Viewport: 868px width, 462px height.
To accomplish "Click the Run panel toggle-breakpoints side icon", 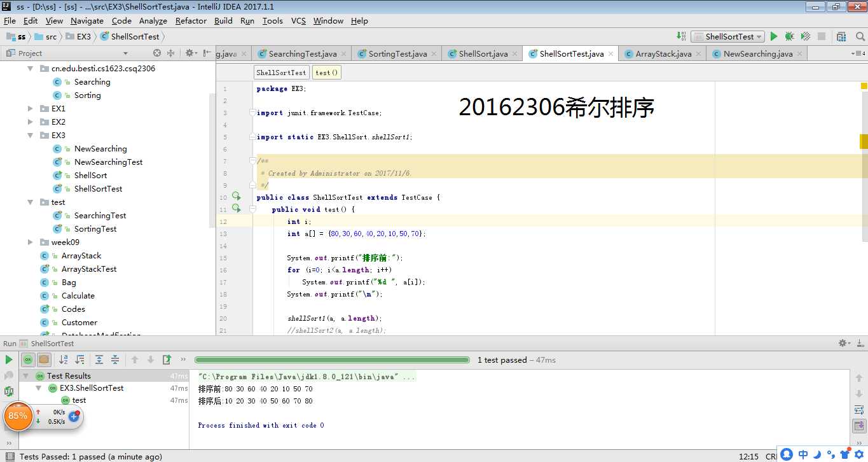I will click(9, 391).
